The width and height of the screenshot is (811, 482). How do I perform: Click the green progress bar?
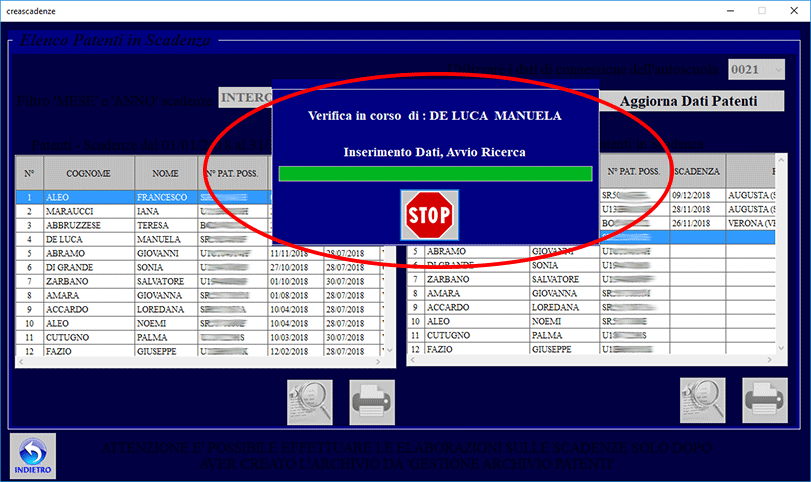coord(435,174)
